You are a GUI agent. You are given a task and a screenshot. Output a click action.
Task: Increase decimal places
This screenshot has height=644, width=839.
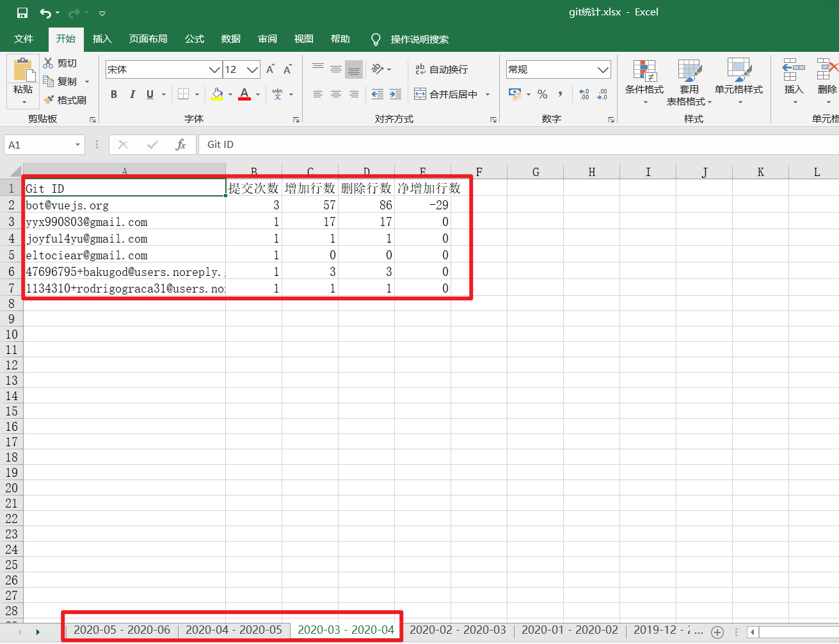click(x=584, y=94)
